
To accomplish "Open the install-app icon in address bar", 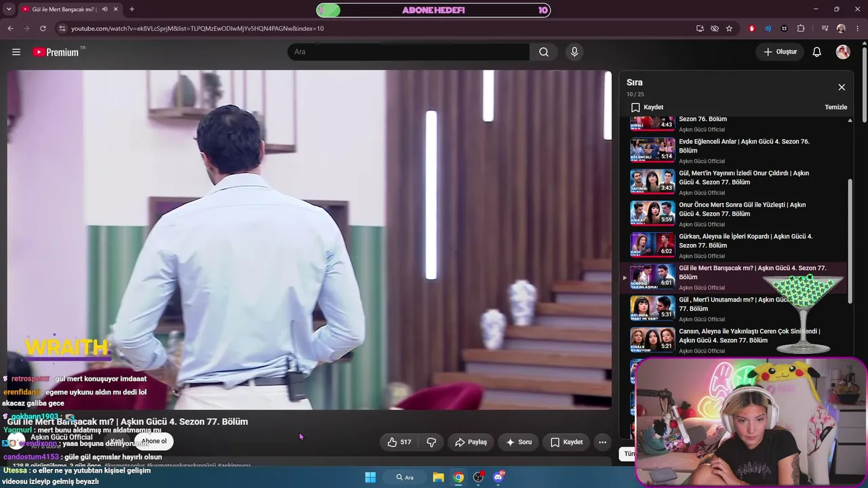I will click(700, 28).
